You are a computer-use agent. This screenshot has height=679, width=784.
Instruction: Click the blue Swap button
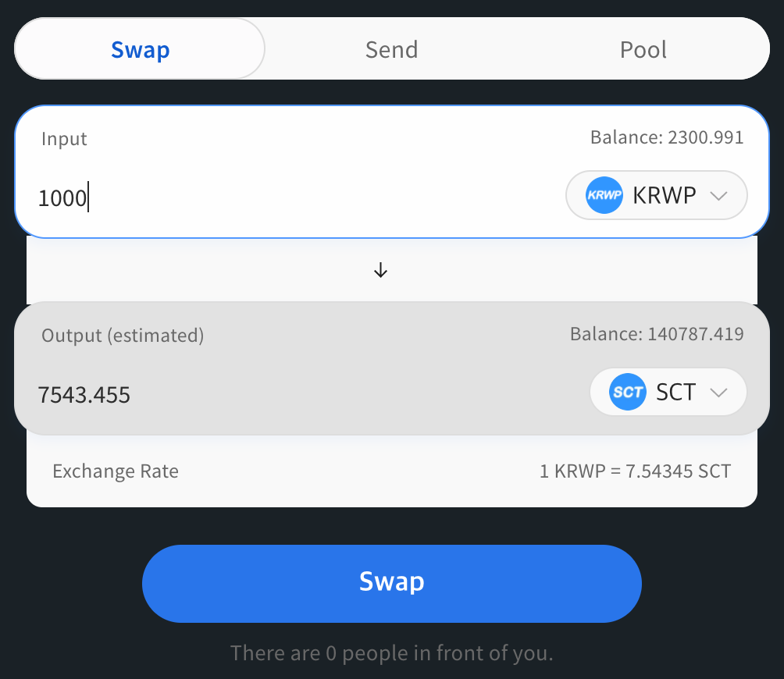click(x=391, y=583)
